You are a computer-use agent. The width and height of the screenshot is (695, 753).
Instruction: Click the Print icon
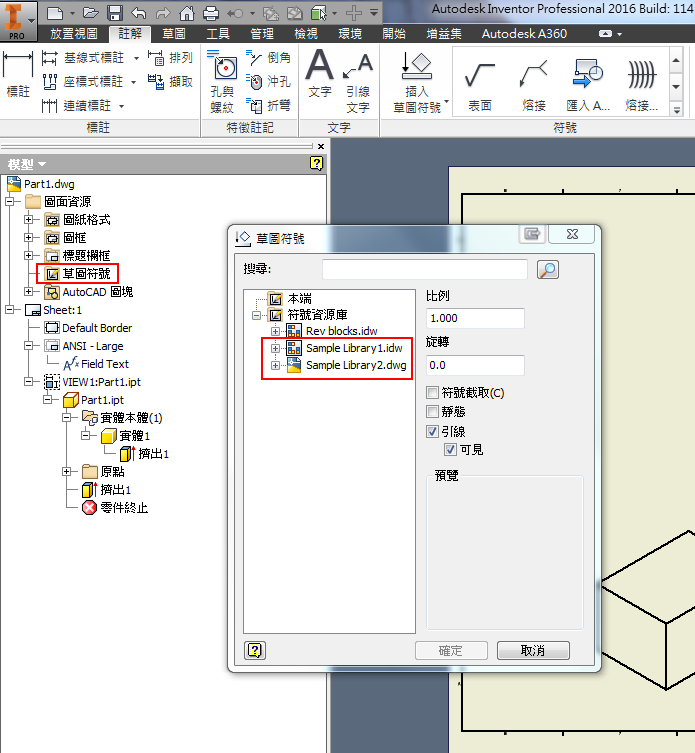click(210, 13)
